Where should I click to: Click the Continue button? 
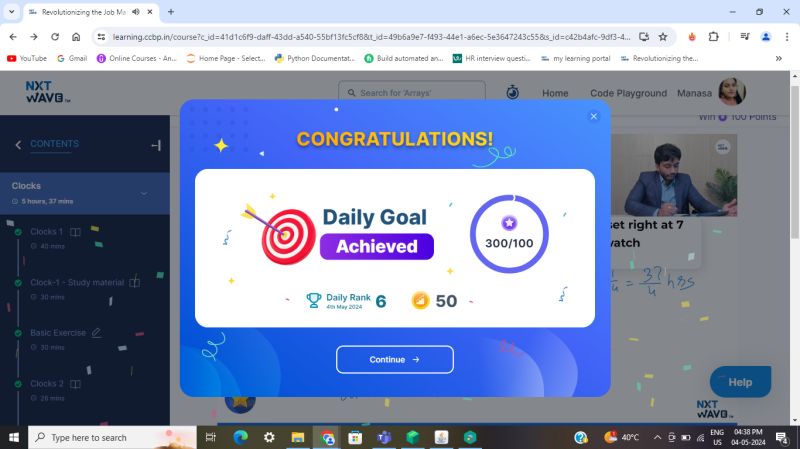point(394,360)
